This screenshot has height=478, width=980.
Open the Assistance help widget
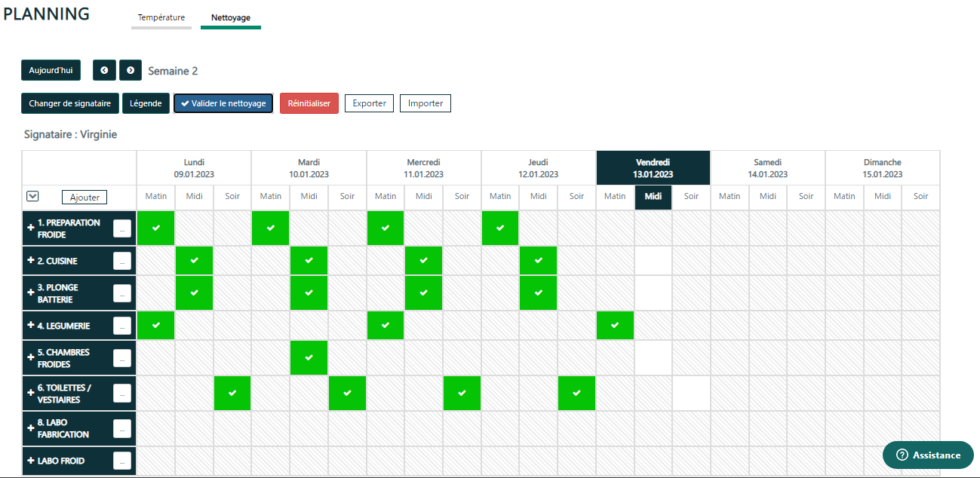pos(928,455)
